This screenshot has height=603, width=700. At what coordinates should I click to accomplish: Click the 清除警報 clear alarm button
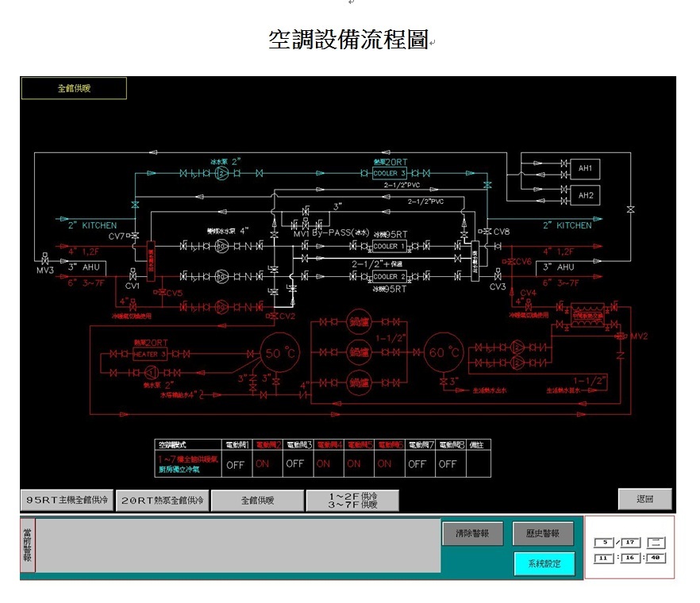tap(472, 534)
